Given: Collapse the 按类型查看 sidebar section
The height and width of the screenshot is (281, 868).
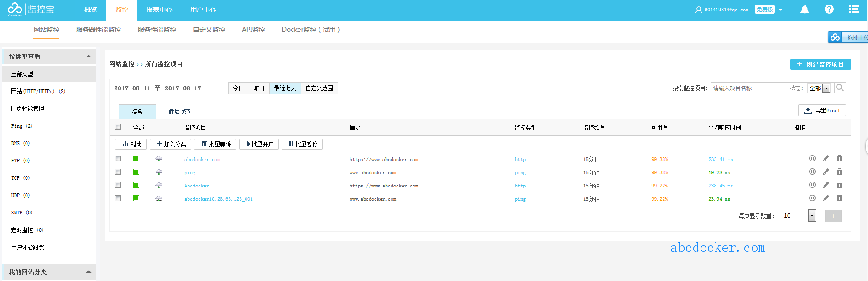Looking at the screenshot, I should coord(89,57).
